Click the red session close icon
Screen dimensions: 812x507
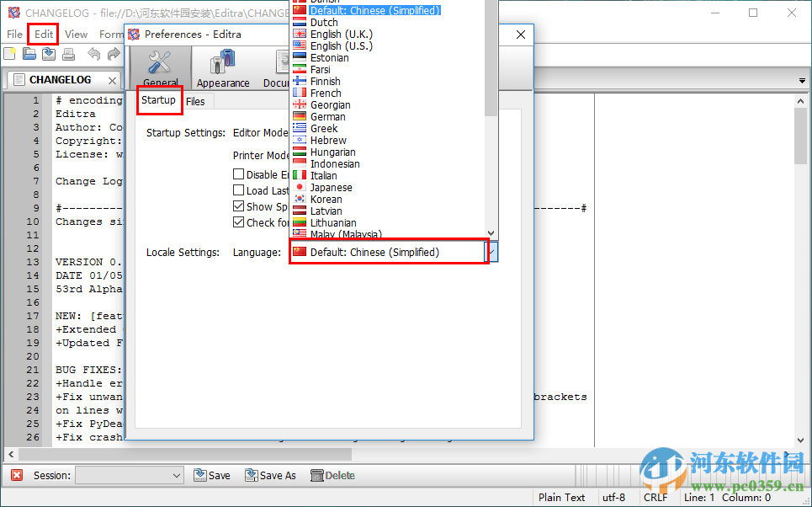(x=17, y=475)
